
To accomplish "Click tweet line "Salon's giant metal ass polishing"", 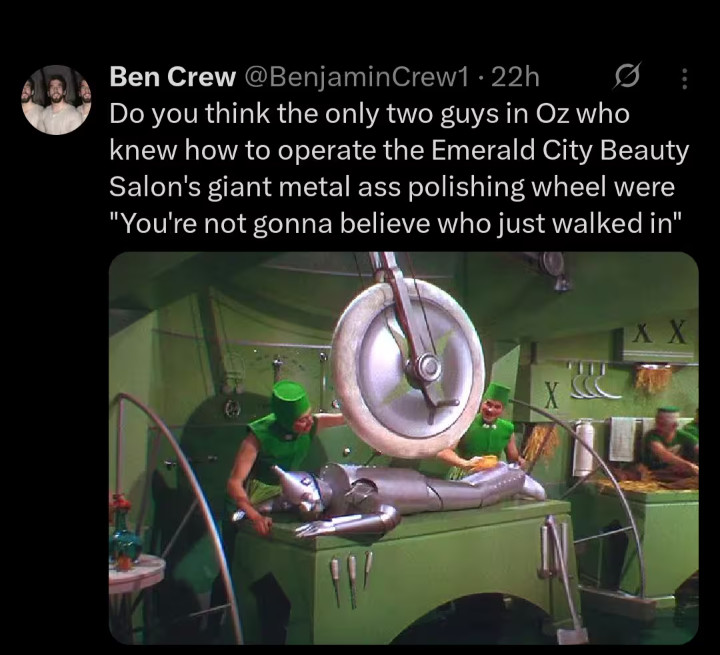I will (392, 187).
